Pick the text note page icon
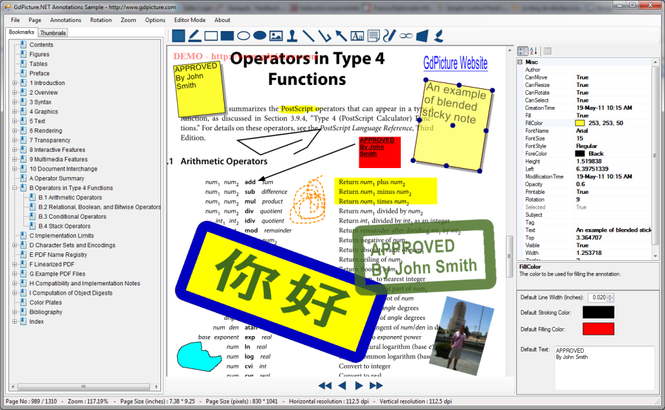The height and width of the screenshot is (410, 665). (373, 36)
